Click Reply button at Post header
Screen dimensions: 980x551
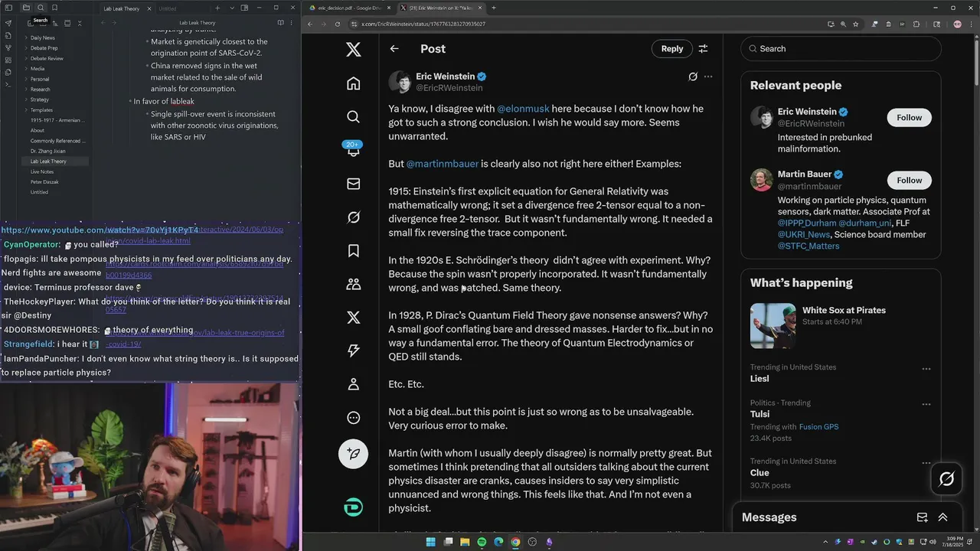click(x=672, y=49)
